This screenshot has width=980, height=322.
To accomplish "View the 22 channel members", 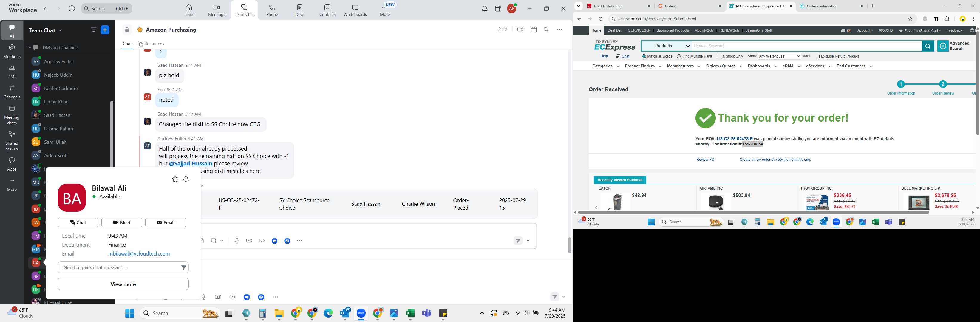I will [x=502, y=30].
